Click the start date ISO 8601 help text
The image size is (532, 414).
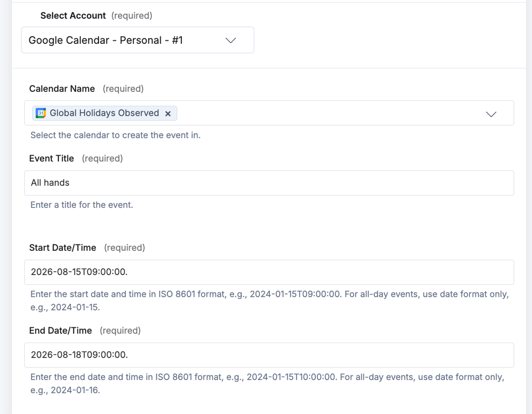pos(269,301)
